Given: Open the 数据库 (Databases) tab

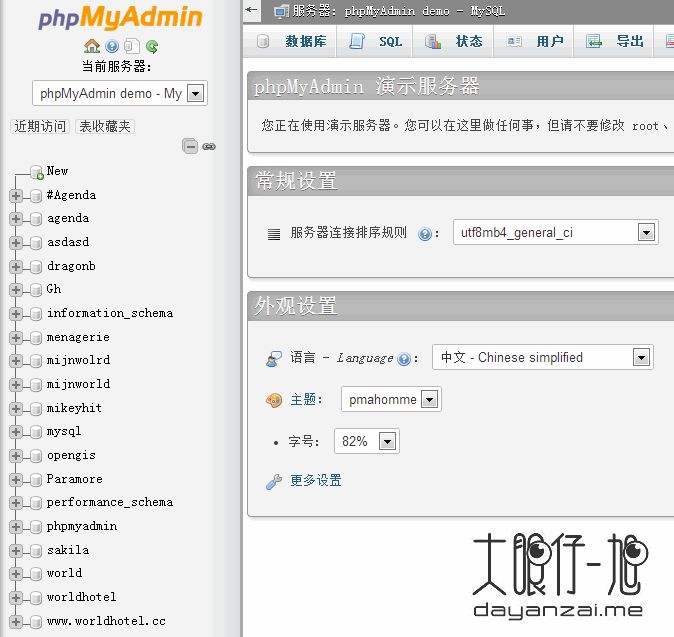Looking at the screenshot, I should click(x=291, y=41).
